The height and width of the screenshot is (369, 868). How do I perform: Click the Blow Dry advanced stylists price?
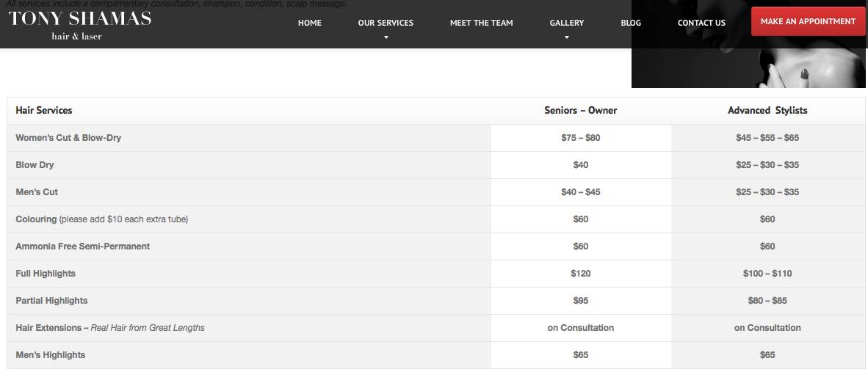pos(767,165)
